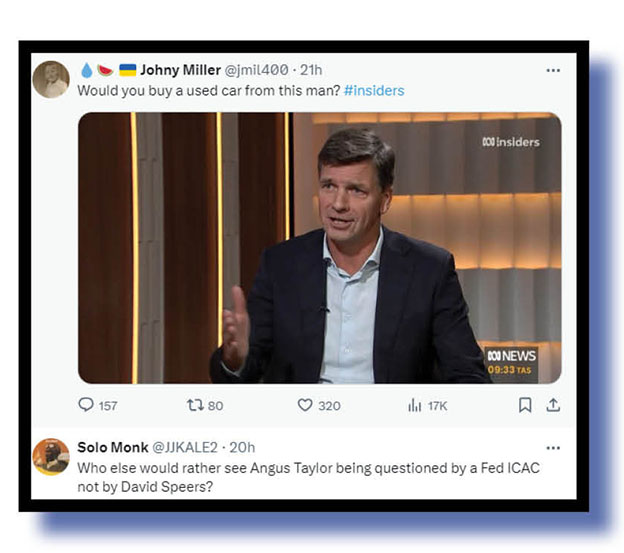Open the more options menu on Johny Miller's tweet
624x553 pixels.
(553, 71)
